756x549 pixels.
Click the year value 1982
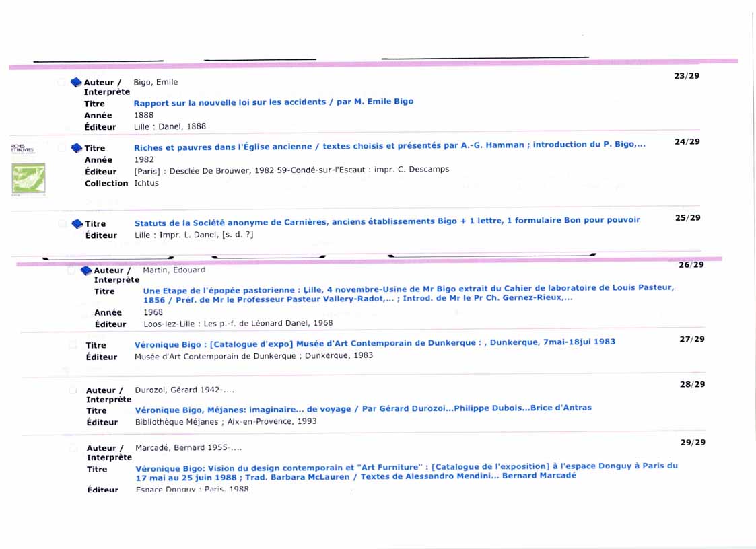pyautogui.click(x=144, y=159)
